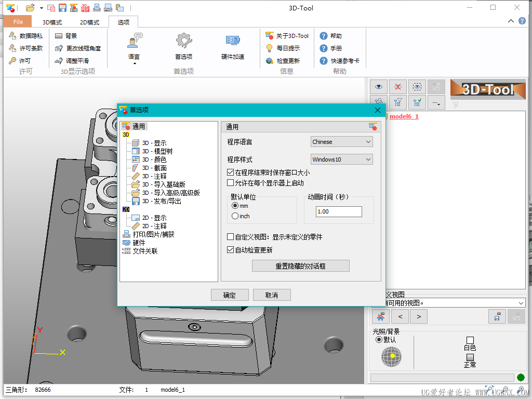Select 打印/图片/捕获 in preferences tree
This screenshot has width=532, height=399.
pos(149,234)
